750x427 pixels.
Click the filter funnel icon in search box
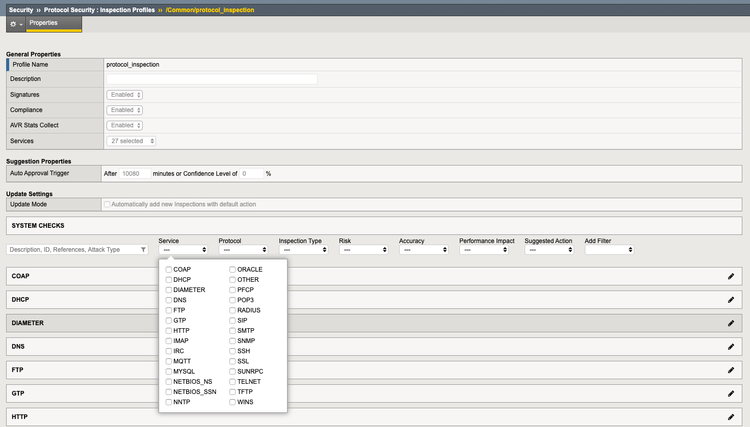tap(143, 250)
